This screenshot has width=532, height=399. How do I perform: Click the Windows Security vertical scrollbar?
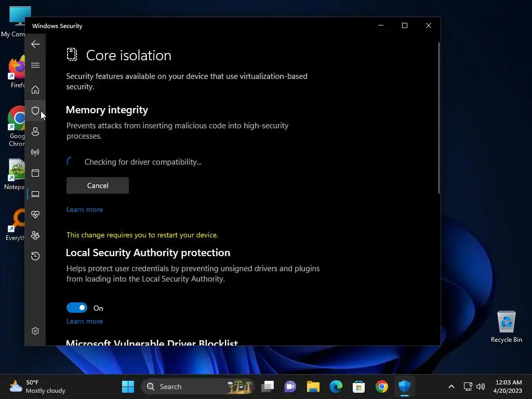[x=439, y=118]
